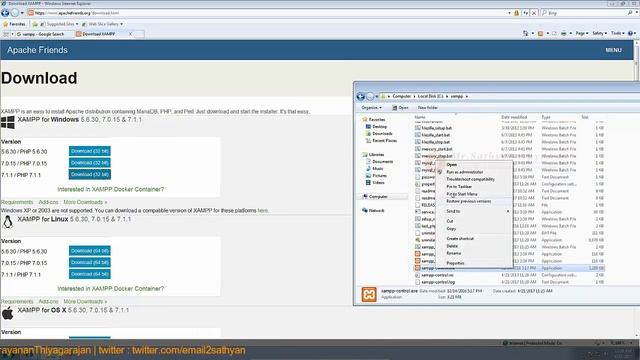Open the MENU button on Apache Friends

pyautogui.click(x=613, y=50)
